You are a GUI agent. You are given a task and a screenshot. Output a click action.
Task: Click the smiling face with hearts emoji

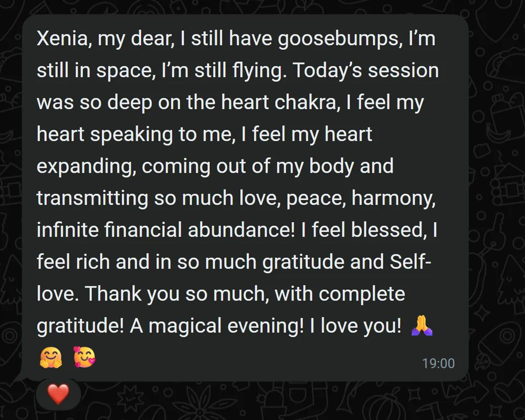pyautogui.click(x=85, y=356)
